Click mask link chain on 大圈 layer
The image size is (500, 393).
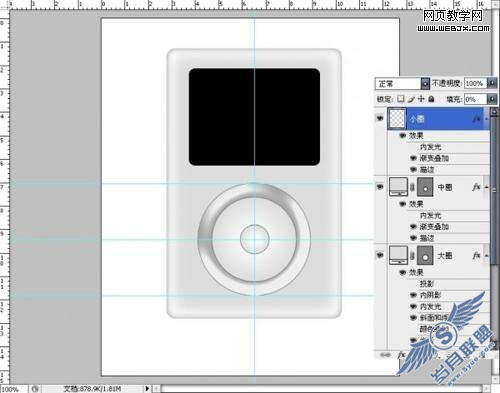412,256
